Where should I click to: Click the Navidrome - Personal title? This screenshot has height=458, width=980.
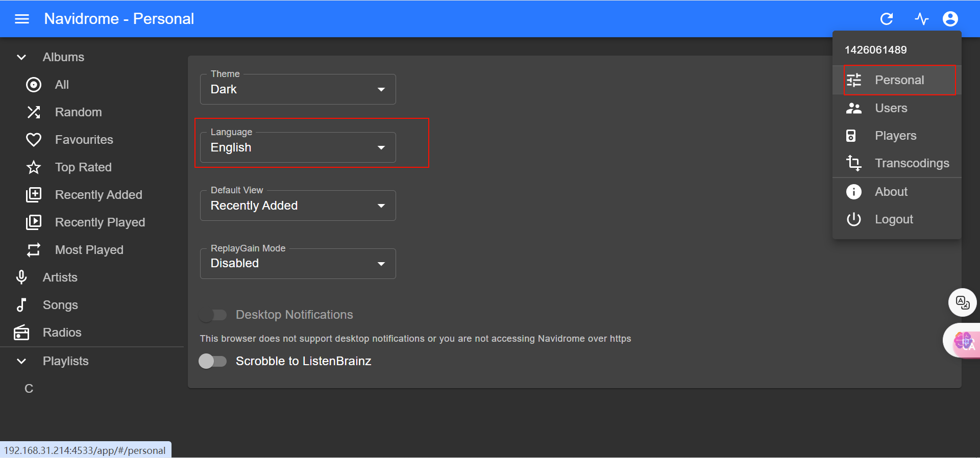click(x=119, y=19)
